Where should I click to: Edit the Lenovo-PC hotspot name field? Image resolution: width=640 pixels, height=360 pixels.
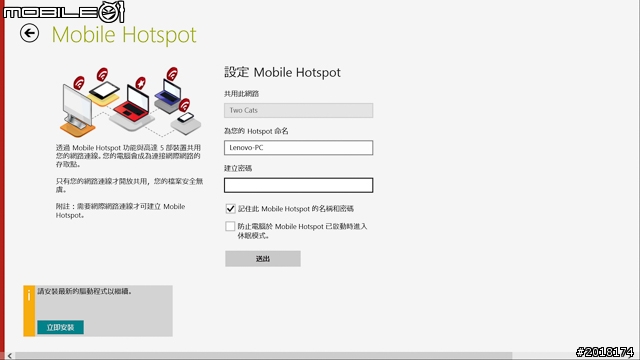pyautogui.click(x=298, y=148)
